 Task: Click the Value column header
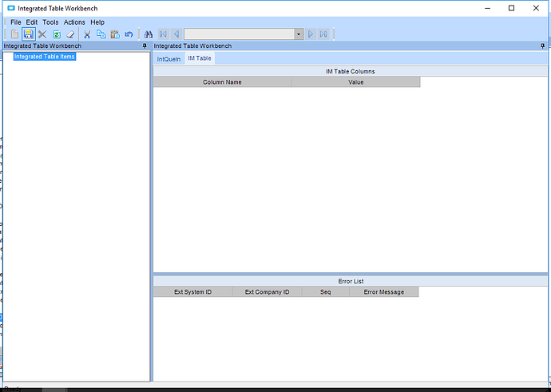[356, 82]
